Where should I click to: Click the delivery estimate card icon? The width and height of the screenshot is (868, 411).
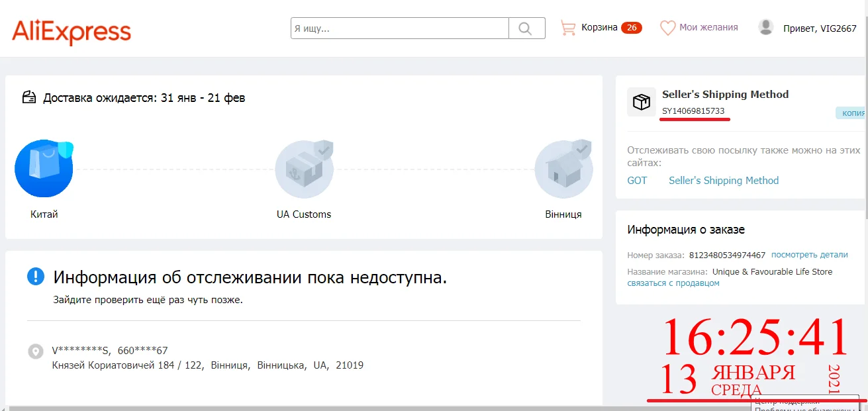click(29, 98)
